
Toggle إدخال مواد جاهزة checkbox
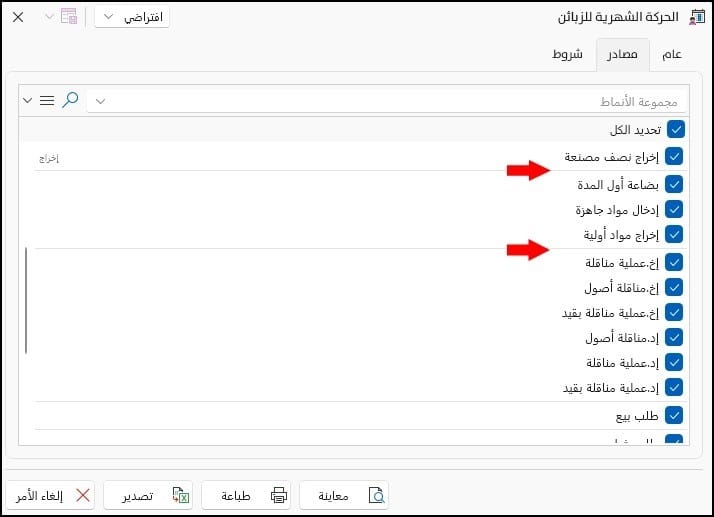coord(674,210)
